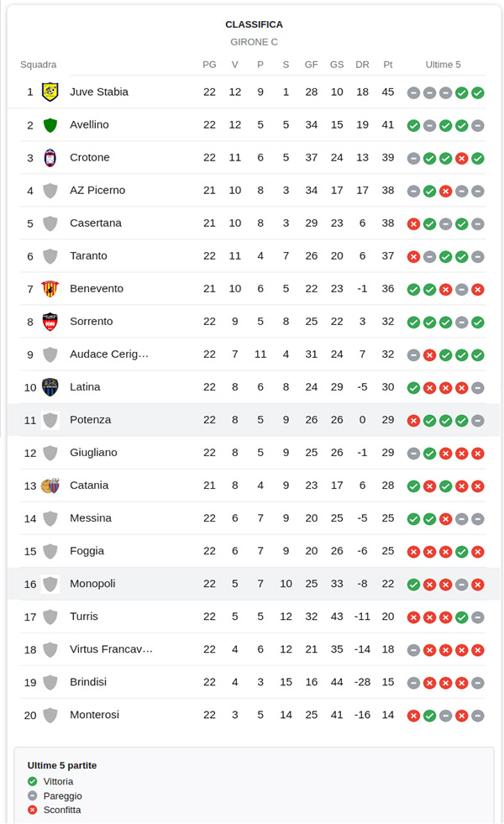Click the Catania team crest

tap(50, 485)
